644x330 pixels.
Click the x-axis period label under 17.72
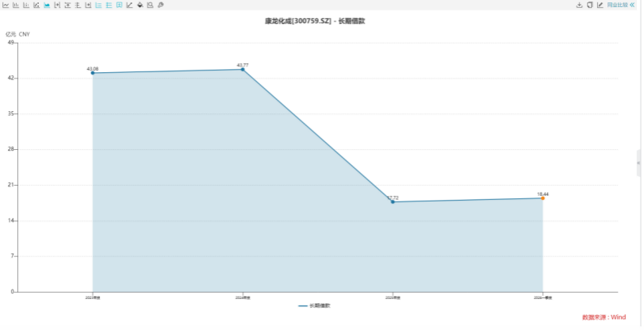coord(393,298)
